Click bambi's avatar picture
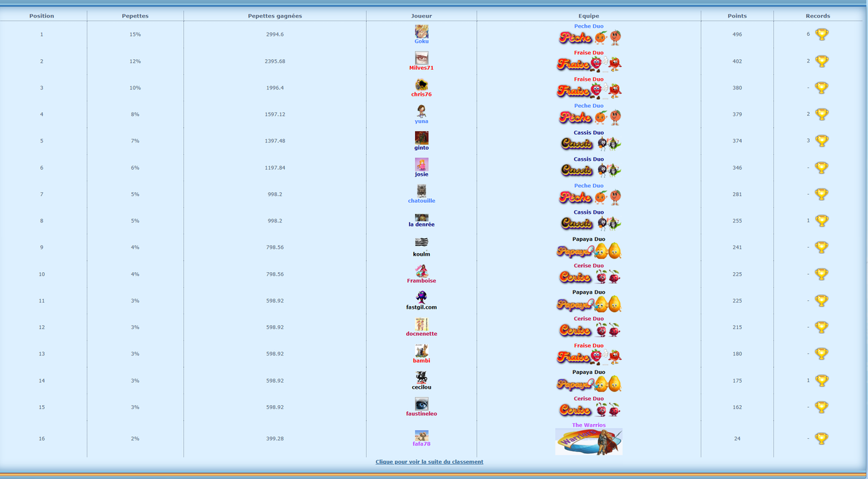 [421, 351]
